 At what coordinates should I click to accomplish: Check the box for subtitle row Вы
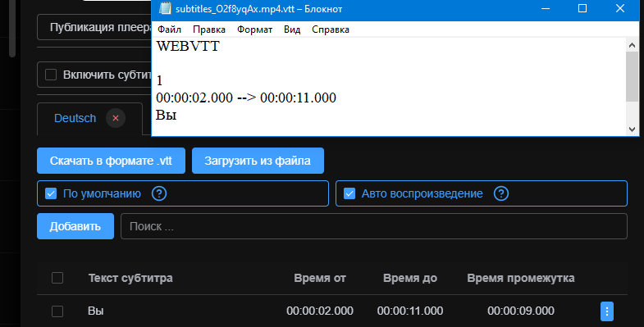coord(57,311)
